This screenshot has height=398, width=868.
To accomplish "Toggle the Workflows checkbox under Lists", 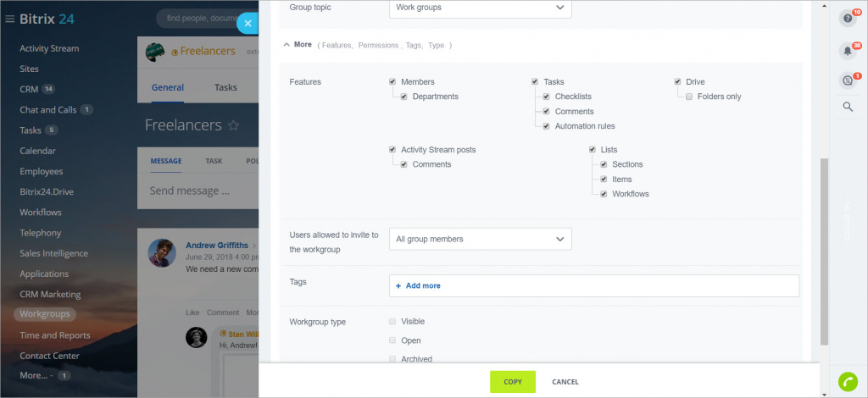I will (x=604, y=195).
